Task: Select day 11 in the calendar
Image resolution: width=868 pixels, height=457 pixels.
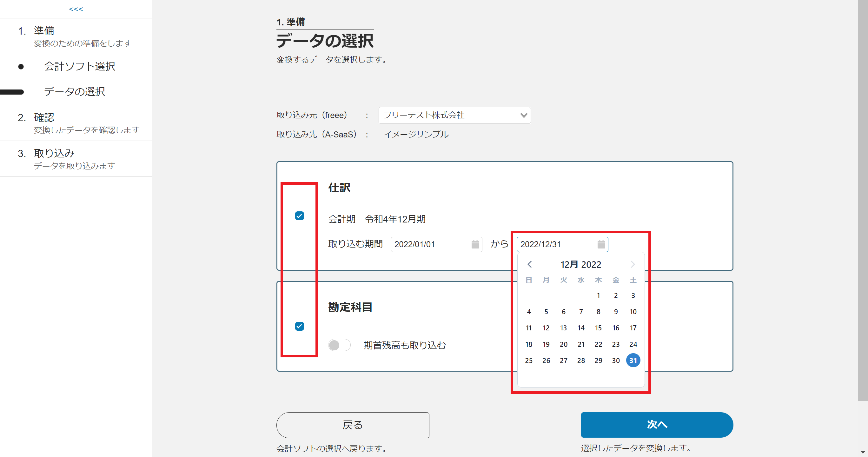Action: [529, 328]
